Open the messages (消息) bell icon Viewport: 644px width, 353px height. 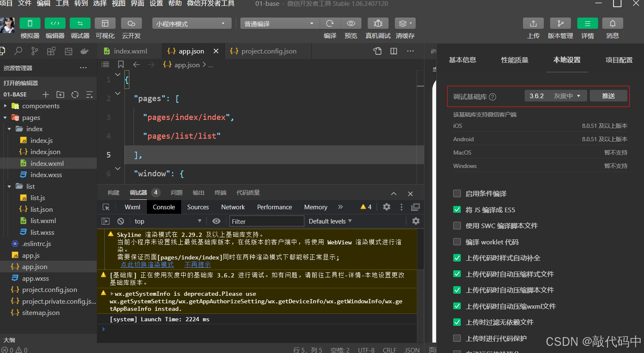pos(613,23)
